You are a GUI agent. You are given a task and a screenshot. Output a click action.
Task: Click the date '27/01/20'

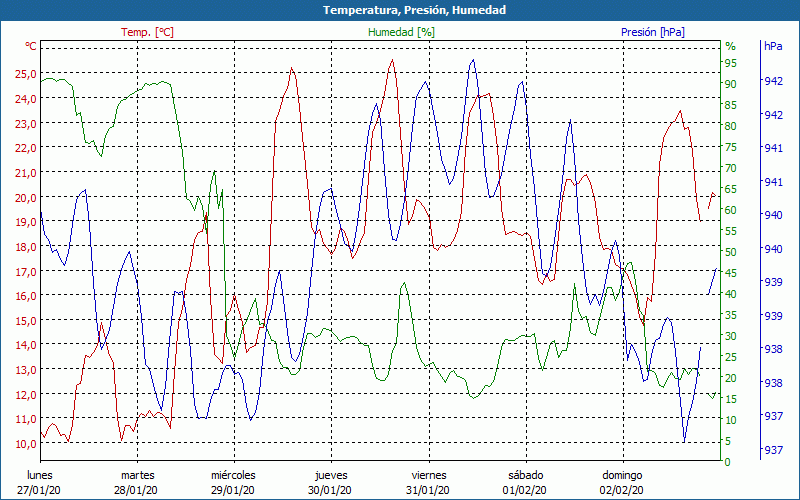pos(39,491)
